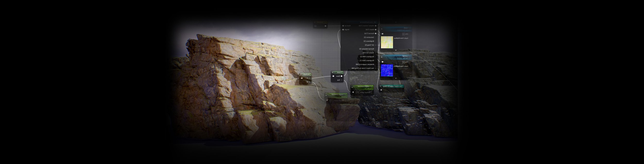Click the L1 Height intensity output pin
This screenshot has height=164, width=644.
327,100
